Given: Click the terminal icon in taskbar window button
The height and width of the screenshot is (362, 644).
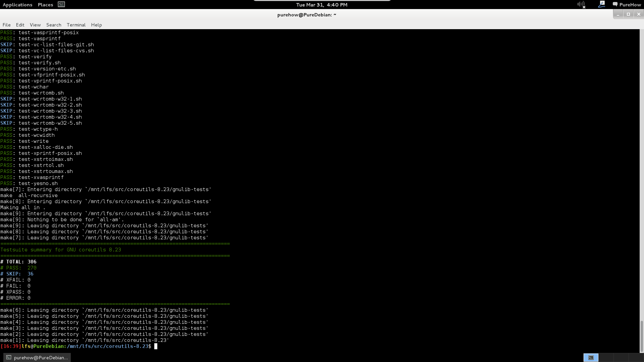Looking at the screenshot, I should tap(9, 358).
